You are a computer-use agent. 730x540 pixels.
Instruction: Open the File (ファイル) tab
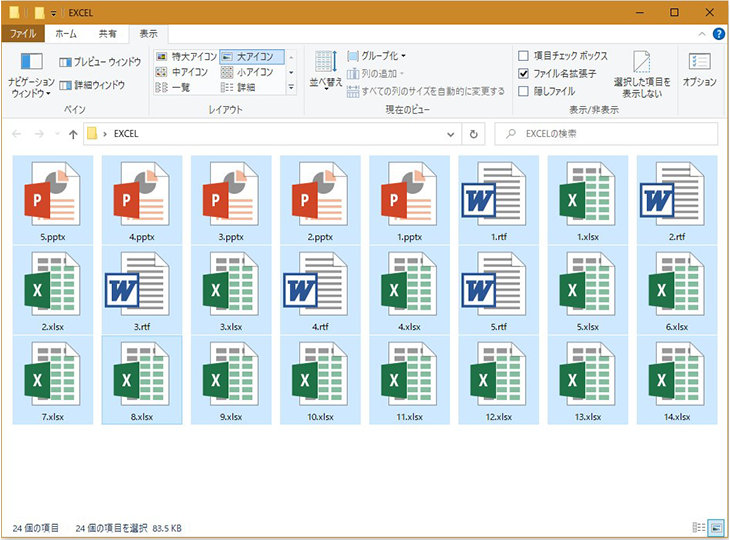click(23, 34)
